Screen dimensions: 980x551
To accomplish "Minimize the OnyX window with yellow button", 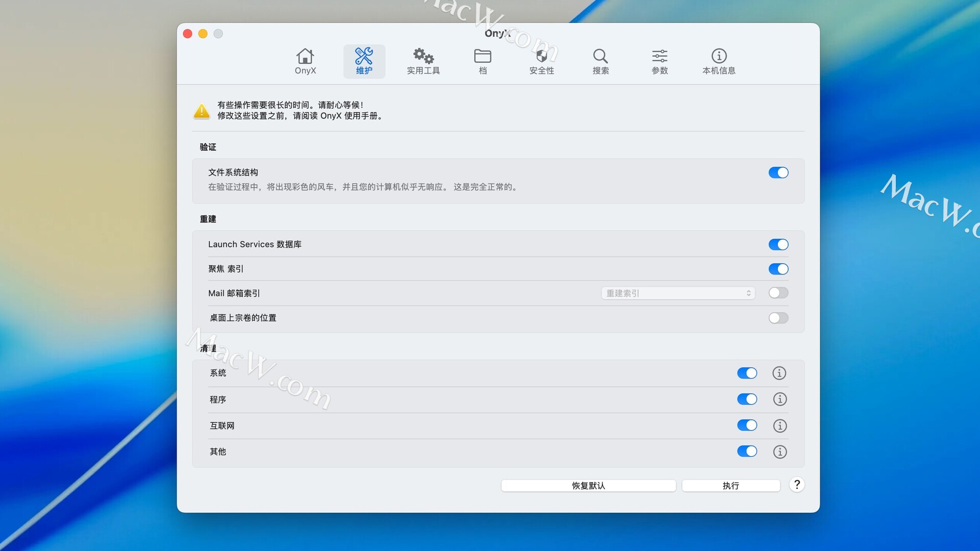I will [x=203, y=34].
